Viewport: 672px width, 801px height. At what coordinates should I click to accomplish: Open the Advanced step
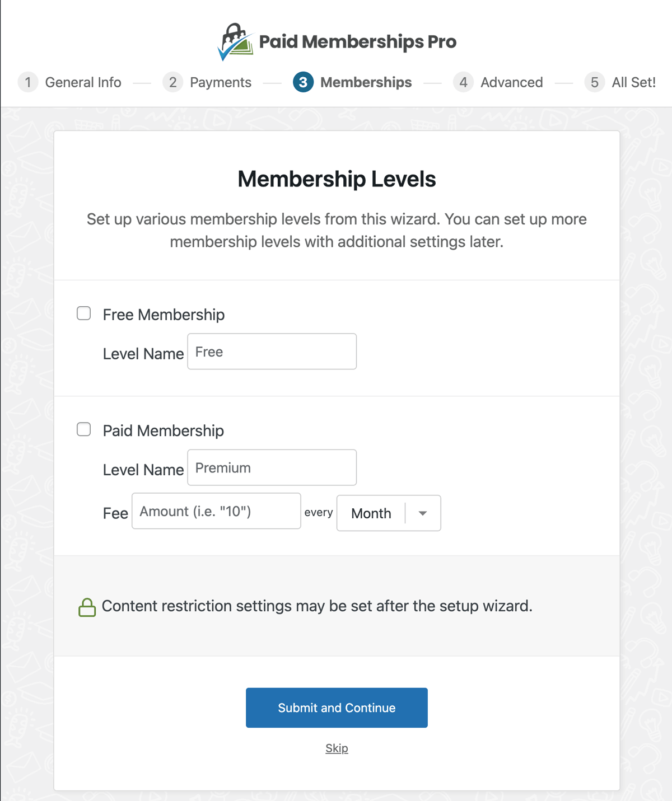(x=511, y=82)
